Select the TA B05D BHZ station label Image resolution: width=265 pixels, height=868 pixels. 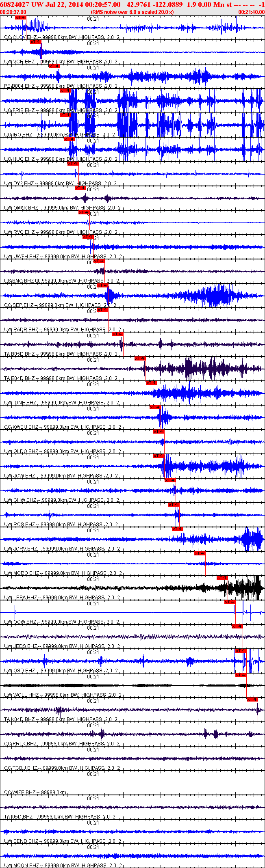61,354
